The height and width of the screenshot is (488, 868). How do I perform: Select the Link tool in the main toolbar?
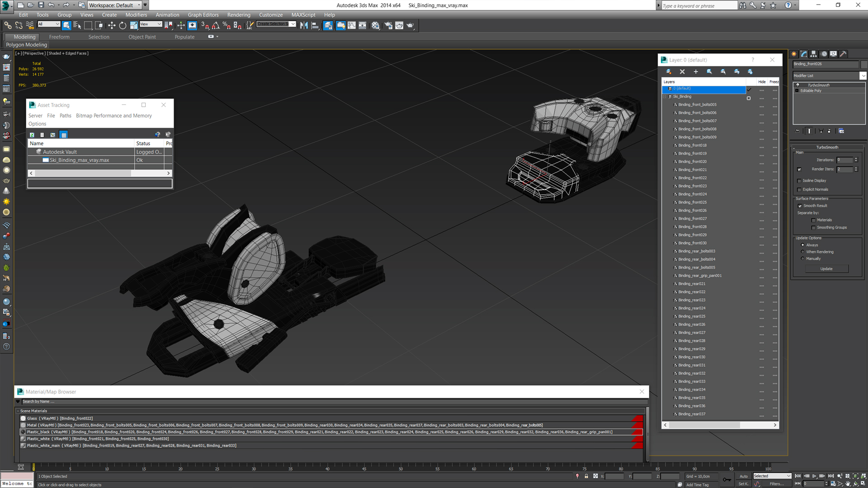pyautogui.click(x=8, y=25)
